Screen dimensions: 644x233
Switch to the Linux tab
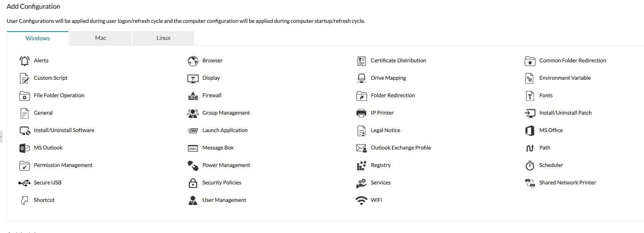163,38
